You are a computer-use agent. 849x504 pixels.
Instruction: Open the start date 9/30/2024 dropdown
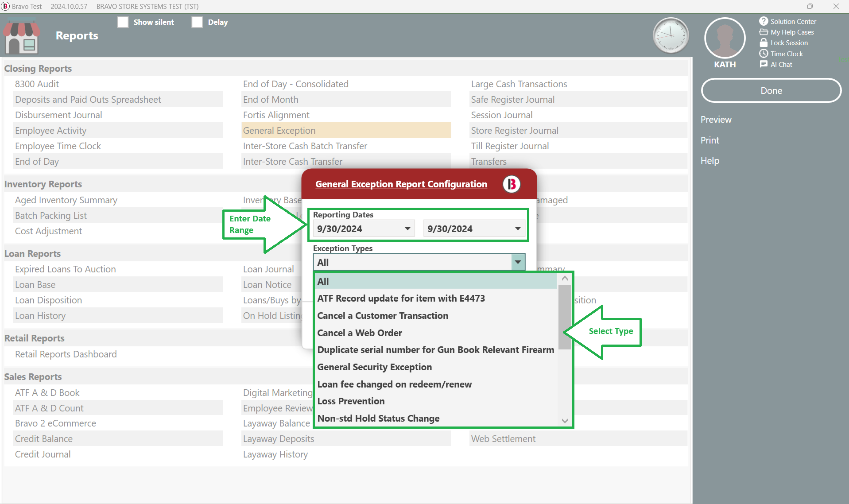[407, 229]
